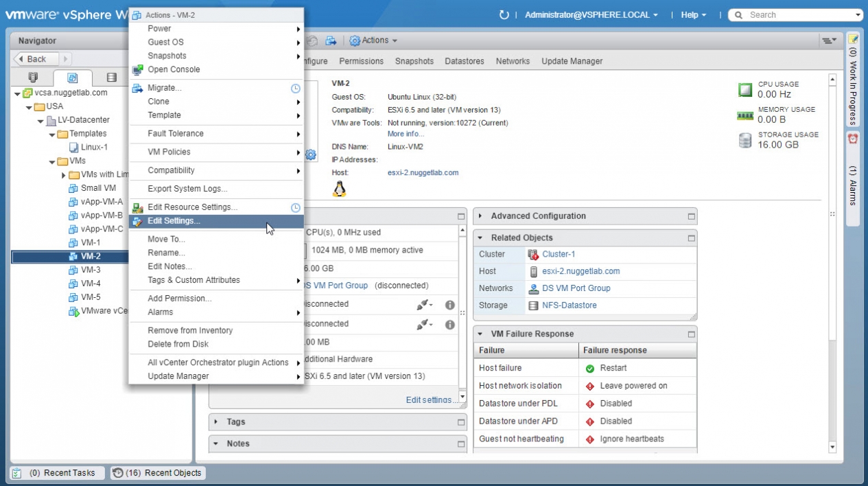Click the second disconnected device plug icon
868x486 pixels.
tap(423, 325)
